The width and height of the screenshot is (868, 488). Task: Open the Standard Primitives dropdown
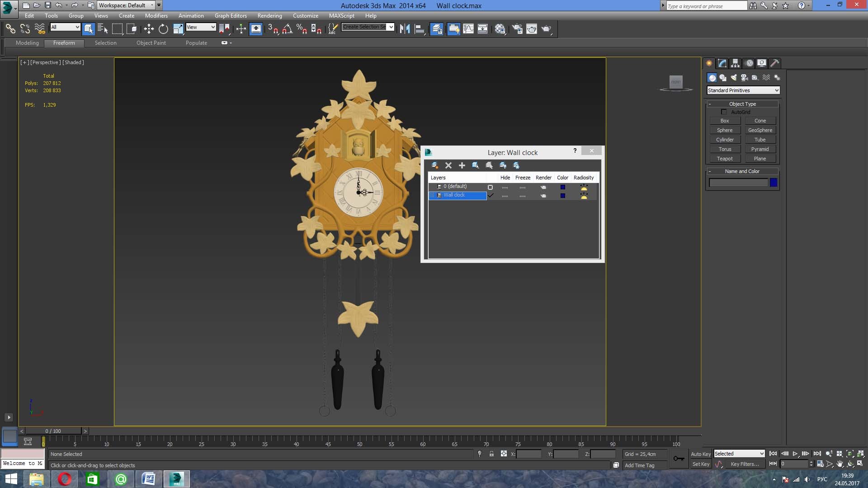(x=743, y=90)
